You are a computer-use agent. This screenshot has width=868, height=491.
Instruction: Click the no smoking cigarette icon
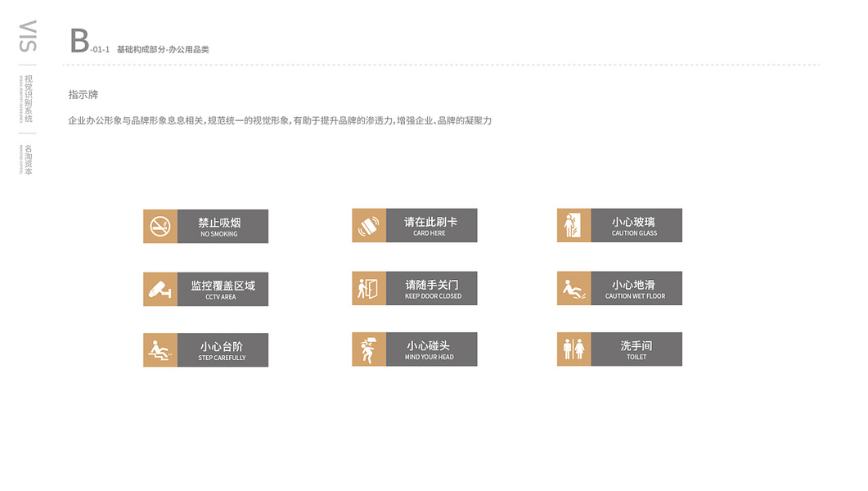(160, 227)
